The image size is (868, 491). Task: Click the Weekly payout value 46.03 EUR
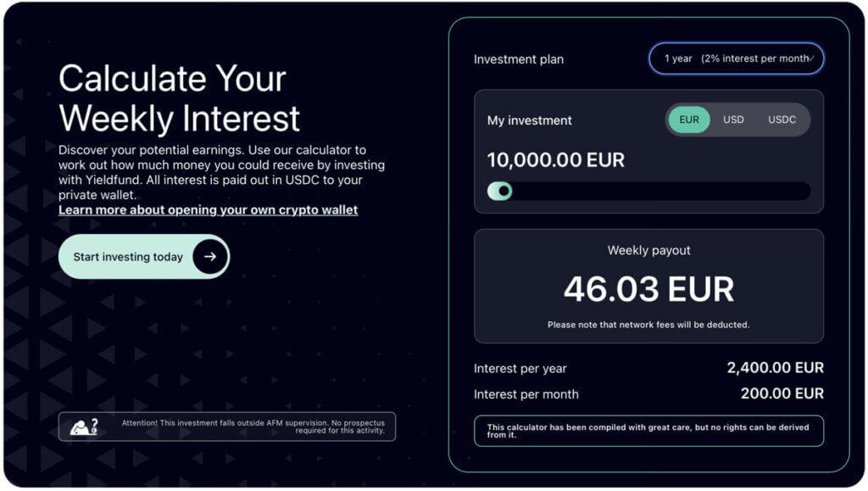pos(650,288)
